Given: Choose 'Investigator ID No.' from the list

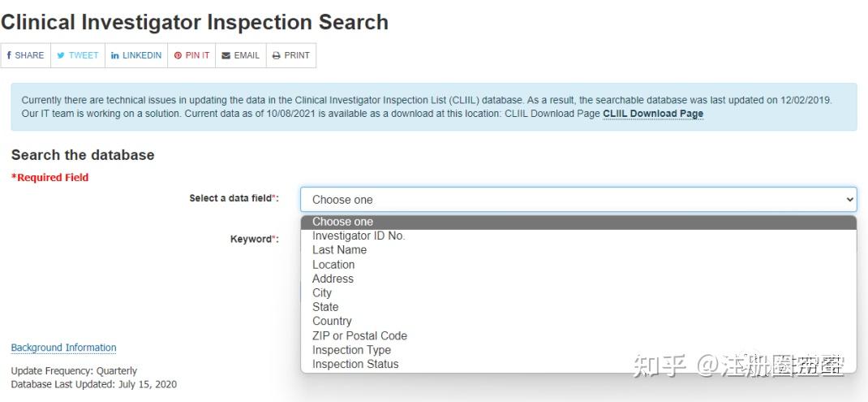Looking at the screenshot, I should [x=359, y=236].
